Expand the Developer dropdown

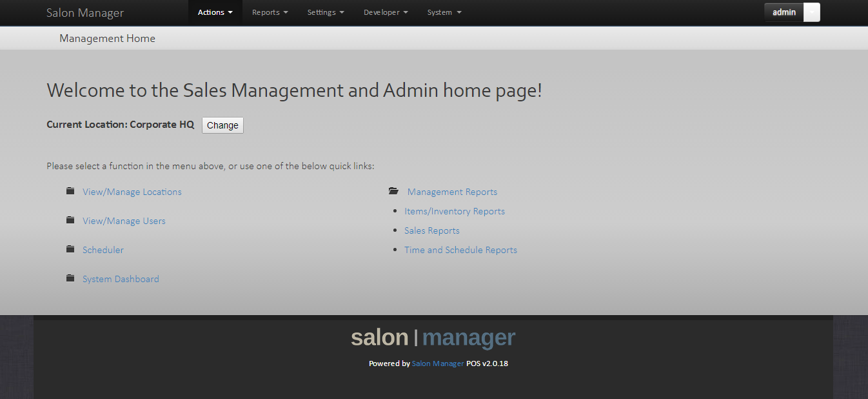[386, 12]
